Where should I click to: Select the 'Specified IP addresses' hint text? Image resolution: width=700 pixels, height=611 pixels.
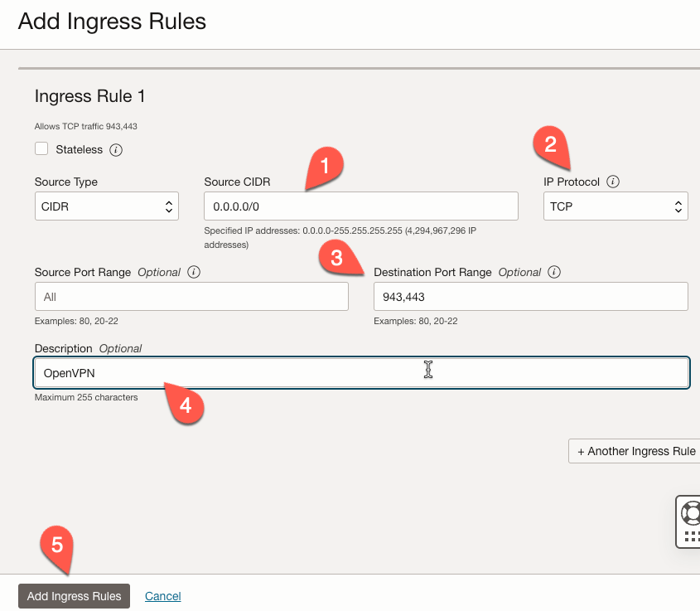(340, 238)
